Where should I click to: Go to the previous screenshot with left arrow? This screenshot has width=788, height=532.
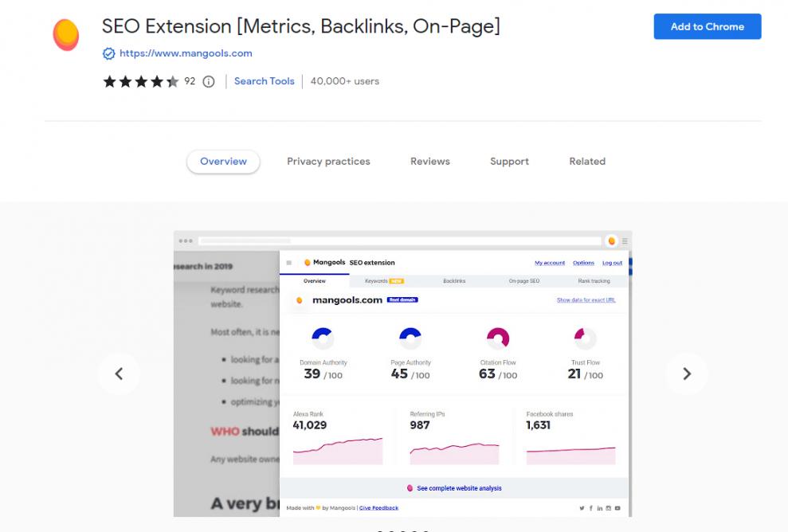pos(119,374)
